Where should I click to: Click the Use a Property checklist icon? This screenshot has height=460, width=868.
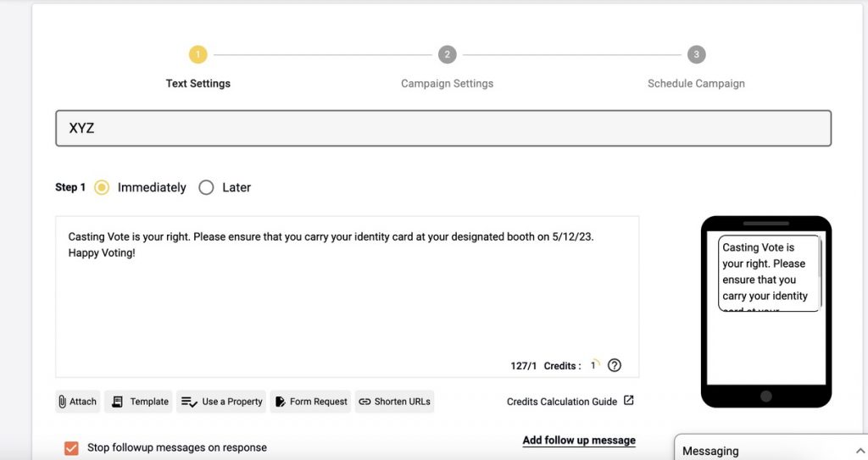click(x=190, y=402)
